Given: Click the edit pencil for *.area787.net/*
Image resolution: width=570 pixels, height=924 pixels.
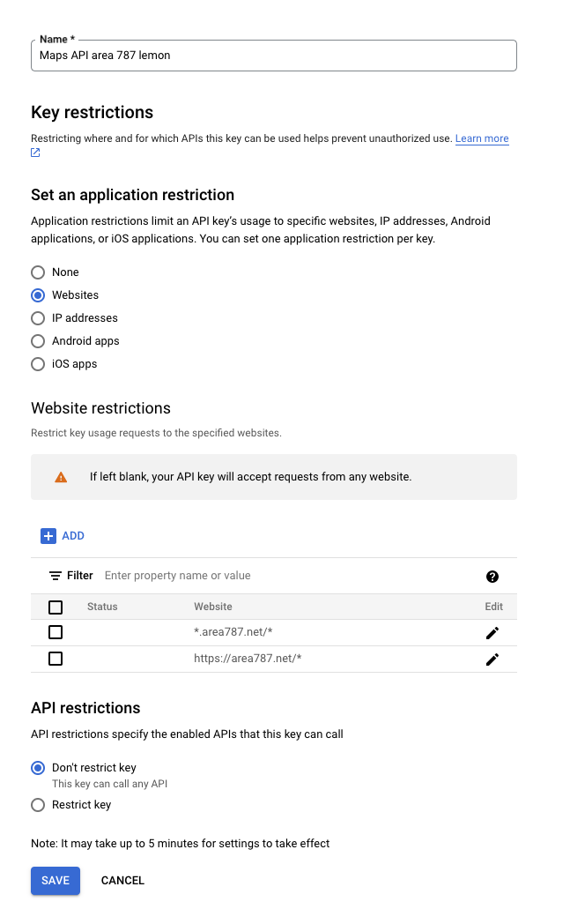Looking at the screenshot, I should pos(492,632).
